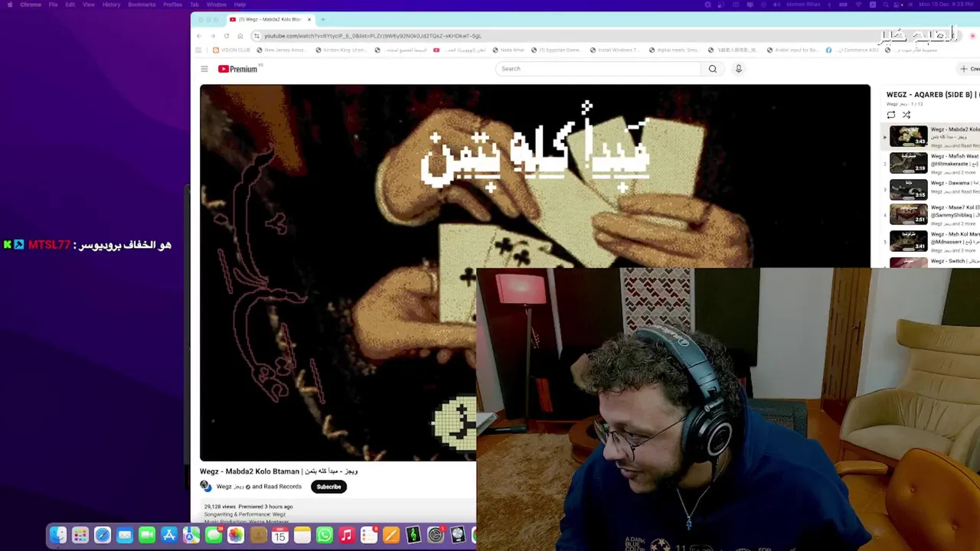Open Wegz - Mabda2 Kolo playlist thumbnail
Viewport: 980px width, 551px height.
[x=909, y=137]
